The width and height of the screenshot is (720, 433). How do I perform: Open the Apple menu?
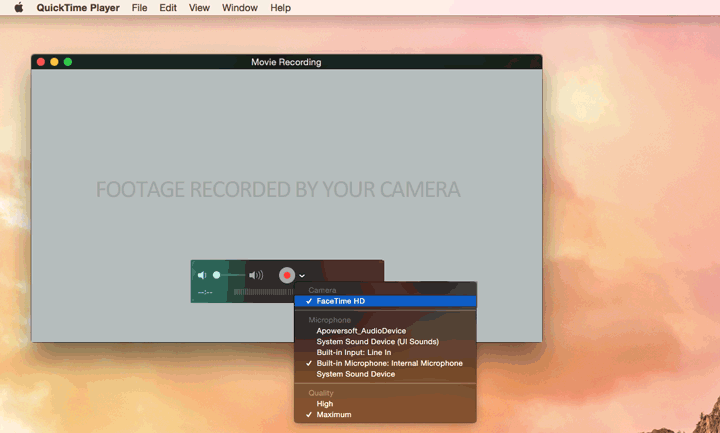point(18,8)
